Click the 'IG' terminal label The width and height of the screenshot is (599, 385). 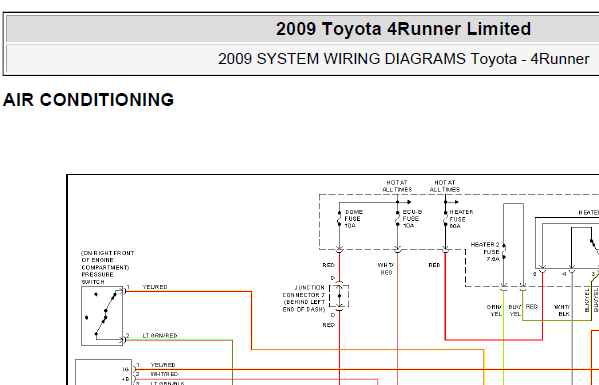point(126,369)
